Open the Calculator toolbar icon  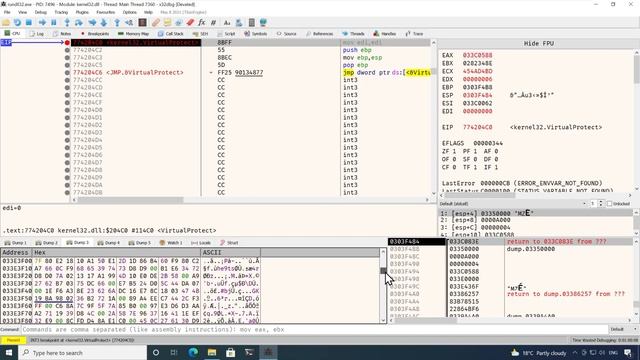(x=251, y=22)
